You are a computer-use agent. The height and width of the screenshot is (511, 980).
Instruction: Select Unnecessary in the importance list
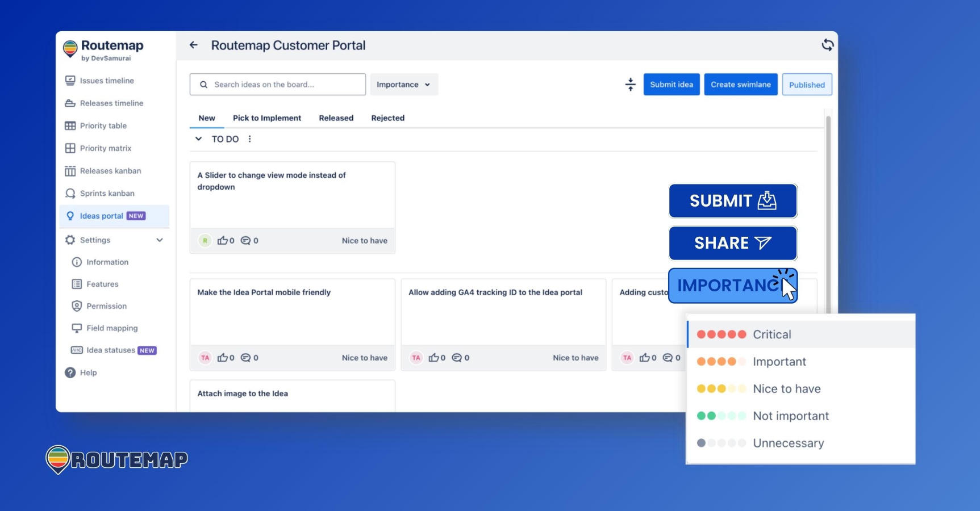click(801, 443)
